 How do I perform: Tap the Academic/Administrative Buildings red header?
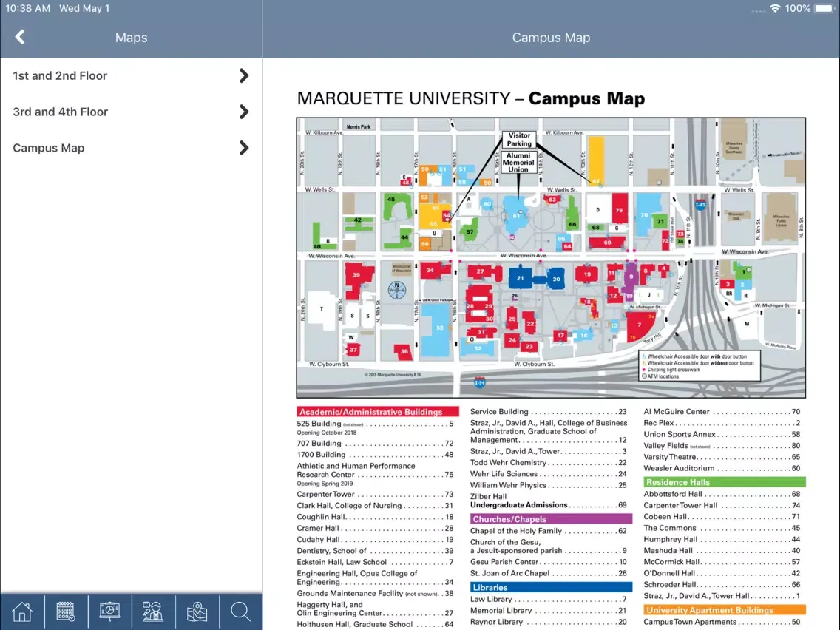(378, 412)
